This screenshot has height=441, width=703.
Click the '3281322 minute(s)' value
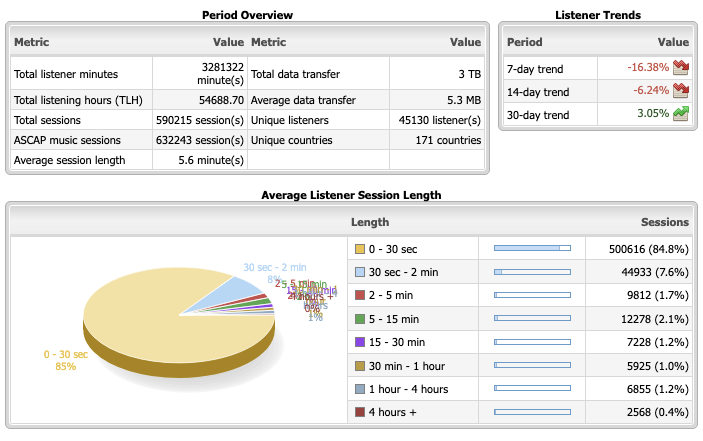click(221, 74)
